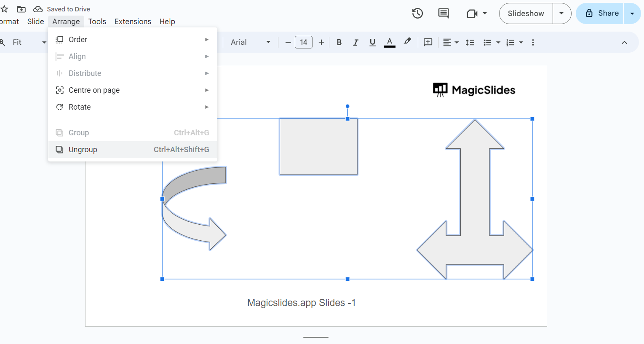Open the Order submenu
Image resolution: width=644 pixels, height=344 pixels.
pyautogui.click(x=78, y=40)
